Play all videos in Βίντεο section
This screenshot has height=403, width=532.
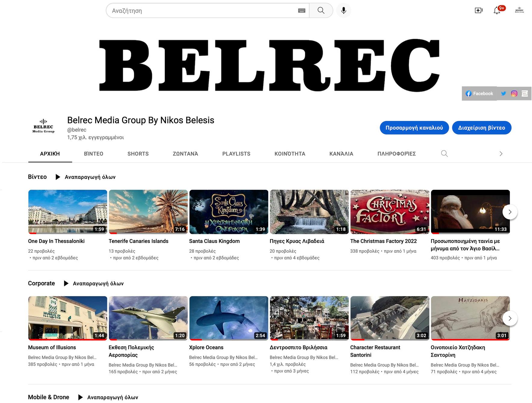click(86, 177)
